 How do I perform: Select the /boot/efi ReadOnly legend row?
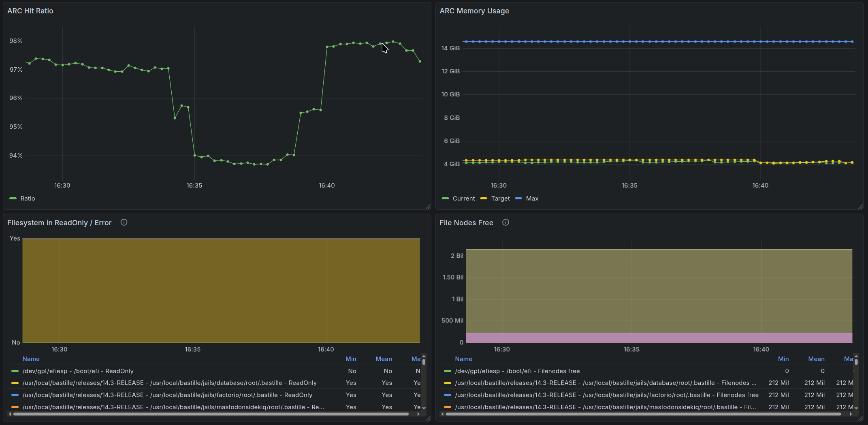click(78, 371)
